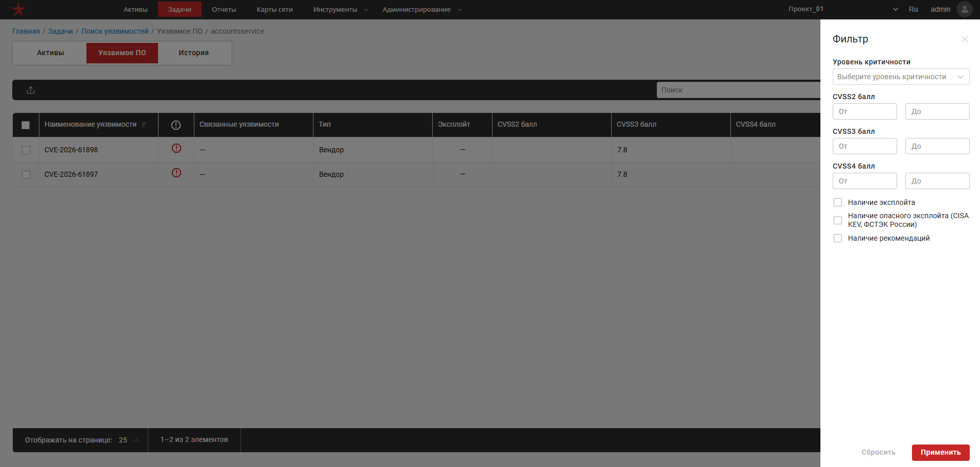Open Поиск уязвимостей breadcrumb link
The width and height of the screenshot is (980, 467).
pos(115,31)
